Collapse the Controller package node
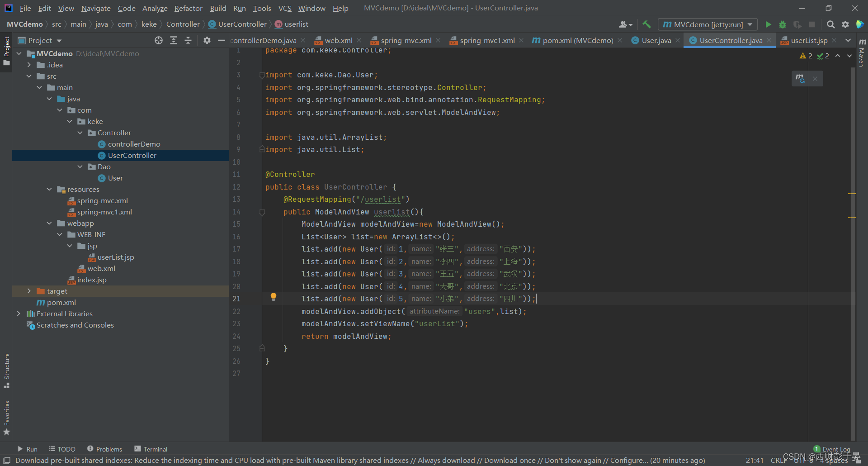This screenshot has width=868, height=466. tap(80, 133)
